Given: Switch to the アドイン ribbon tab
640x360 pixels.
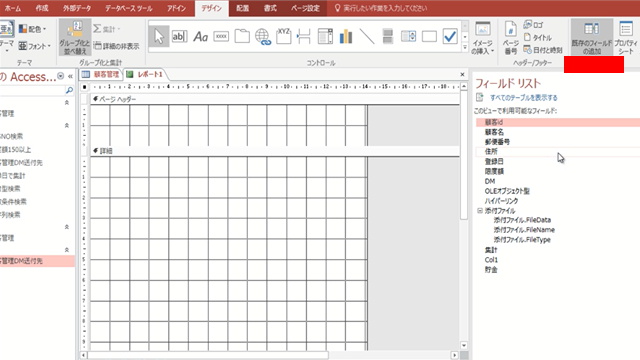Looking at the screenshot, I should (x=176, y=8).
